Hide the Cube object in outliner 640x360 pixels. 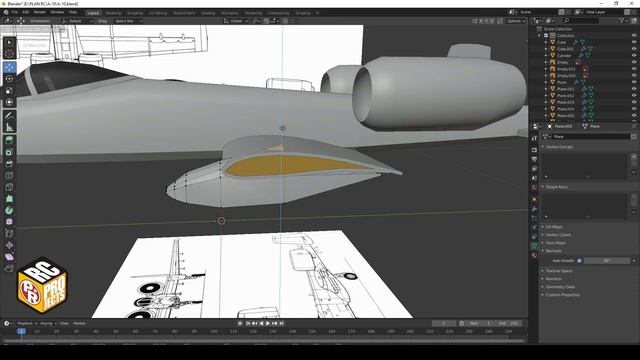634,42
